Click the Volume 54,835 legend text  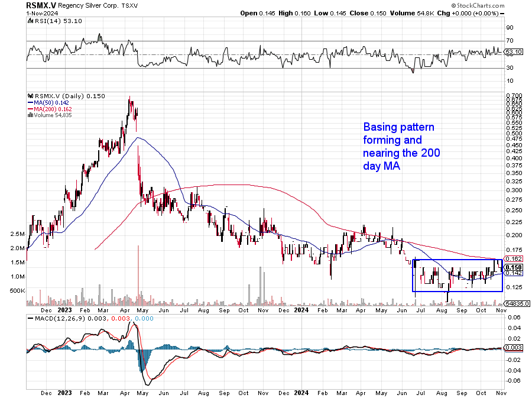click(x=53, y=115)
